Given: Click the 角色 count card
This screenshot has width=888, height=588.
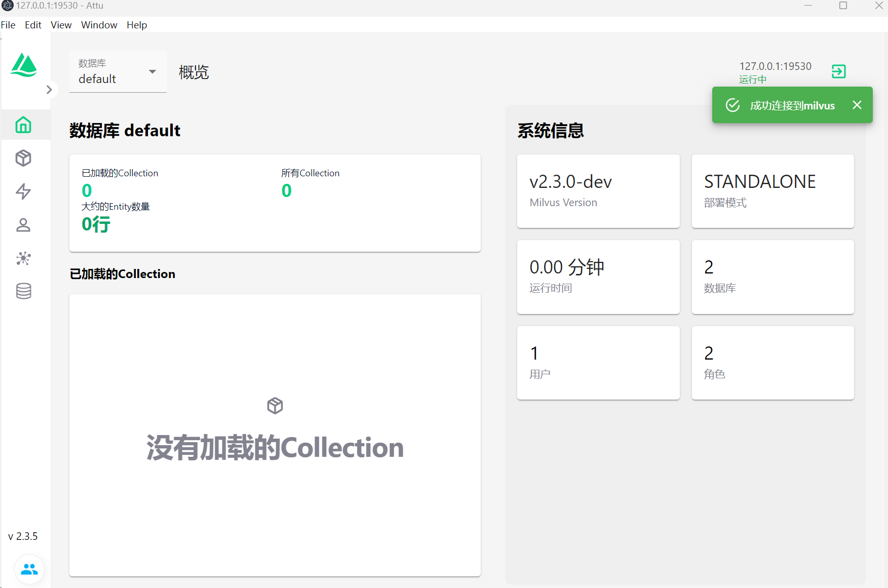Looking at the screenshot, I should [773, 363].
